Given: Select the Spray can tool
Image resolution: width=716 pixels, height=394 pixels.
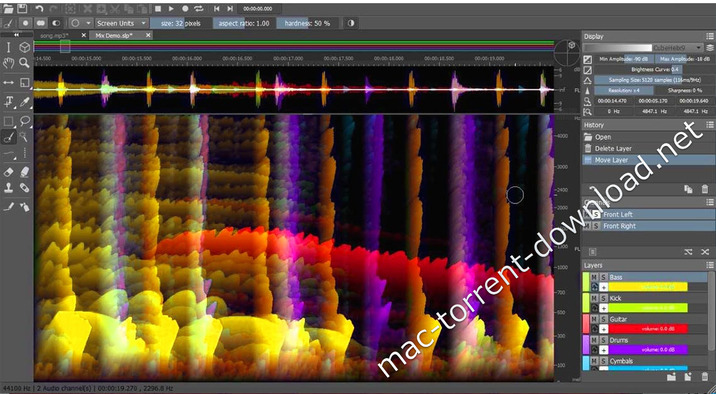Looking at the screenshot, I should pyautogui.click(x=24, y=207).
